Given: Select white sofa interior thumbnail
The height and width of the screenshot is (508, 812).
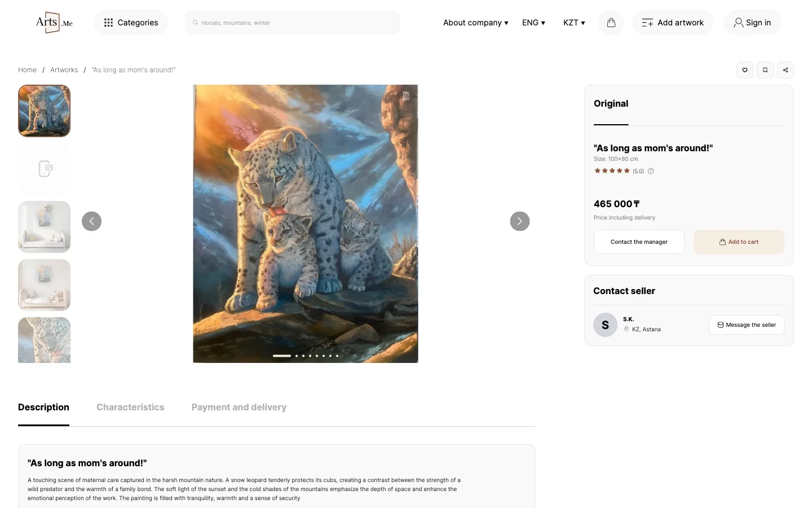Looking at the screenshot, I should [x=44, y=227].
